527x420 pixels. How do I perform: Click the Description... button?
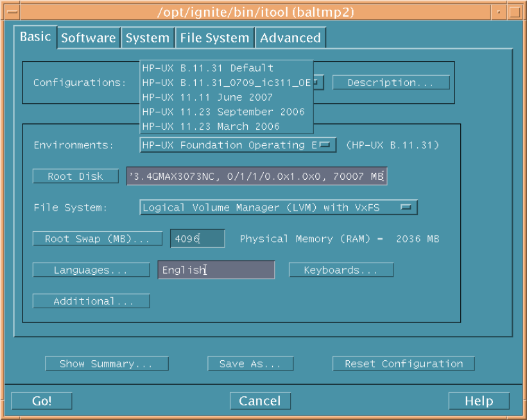pyautogui.click(x=391, y=83)
